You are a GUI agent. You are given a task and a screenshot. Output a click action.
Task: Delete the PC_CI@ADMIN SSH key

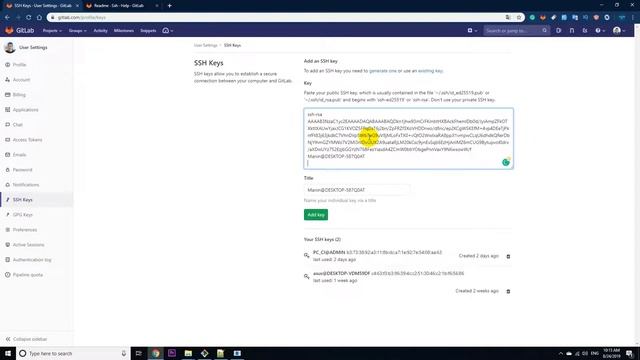(508, 256)
